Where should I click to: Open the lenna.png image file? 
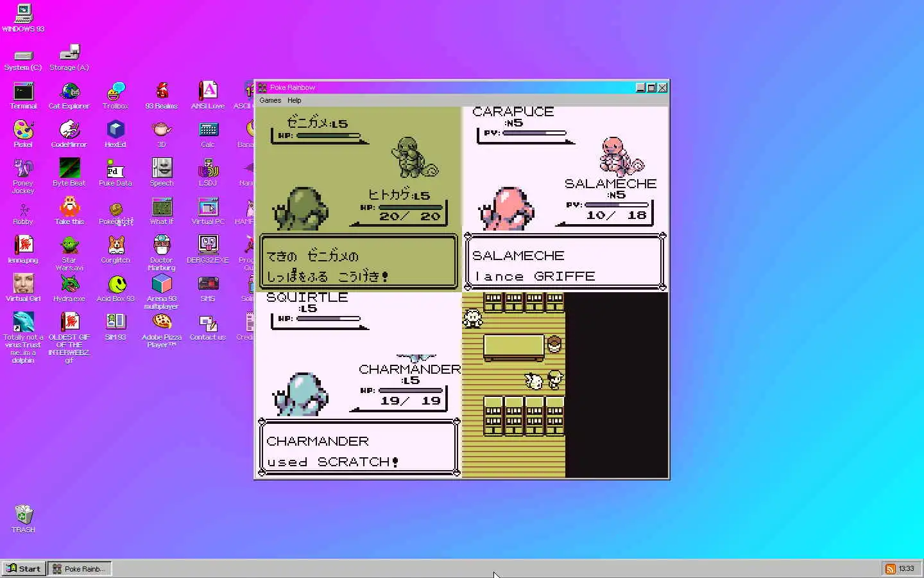coord(23,250)
